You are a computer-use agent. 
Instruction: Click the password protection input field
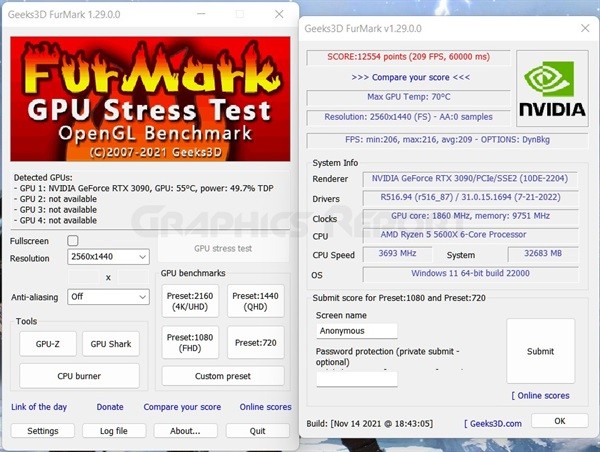(357, 379)
